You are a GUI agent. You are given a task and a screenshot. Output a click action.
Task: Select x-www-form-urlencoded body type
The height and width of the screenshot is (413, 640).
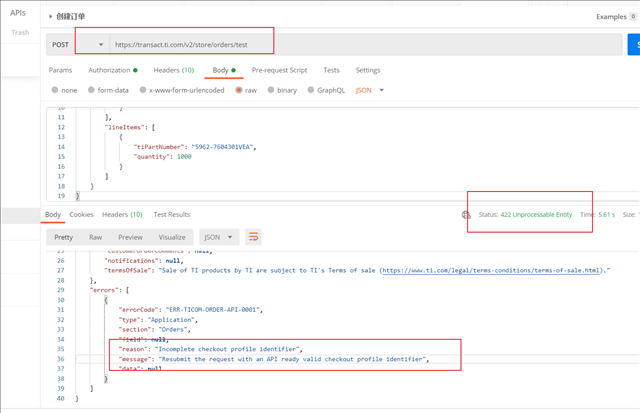(x=141, y=90)
